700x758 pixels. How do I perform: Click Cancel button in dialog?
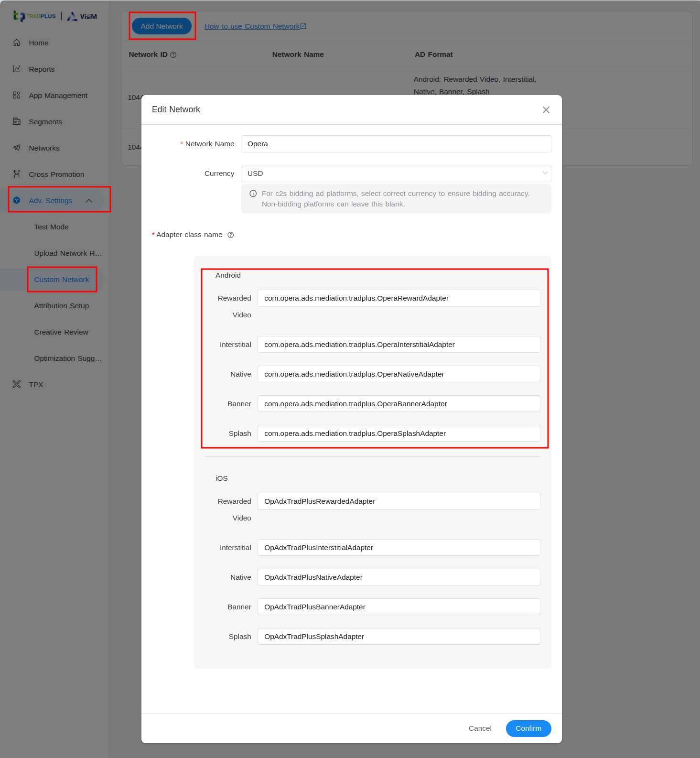[x=480, y=728]
